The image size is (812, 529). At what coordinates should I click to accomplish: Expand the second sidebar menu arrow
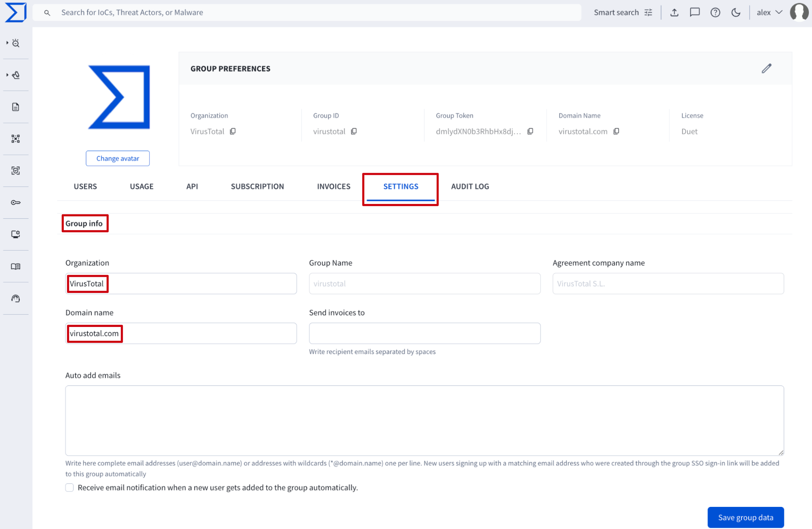[x=7, y=75]
